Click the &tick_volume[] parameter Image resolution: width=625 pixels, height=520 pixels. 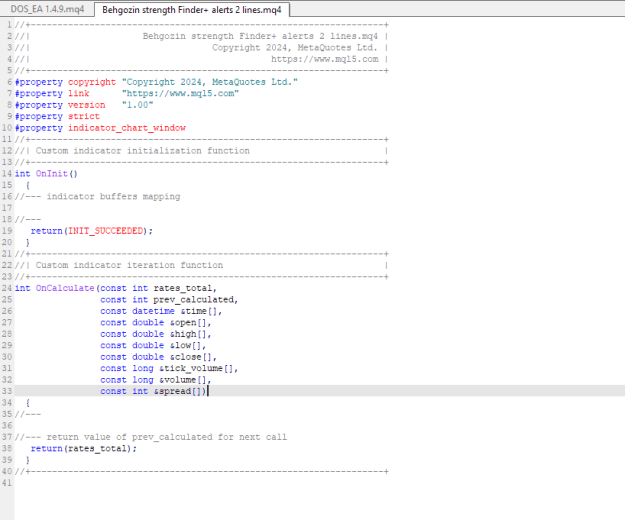[x=196, y=369]
